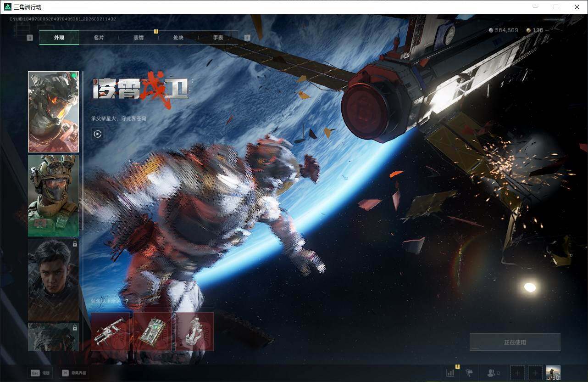Go to the 处决 tab

point(178,38)
